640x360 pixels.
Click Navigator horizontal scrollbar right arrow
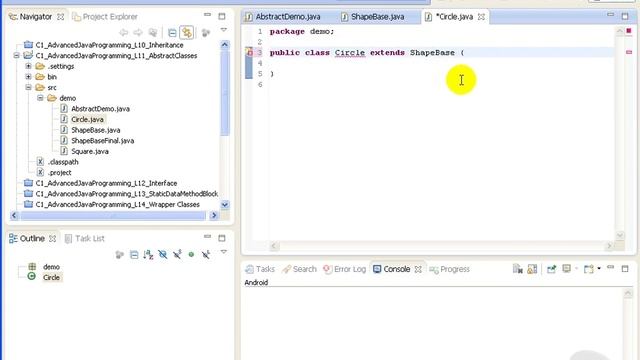[214, 215]
